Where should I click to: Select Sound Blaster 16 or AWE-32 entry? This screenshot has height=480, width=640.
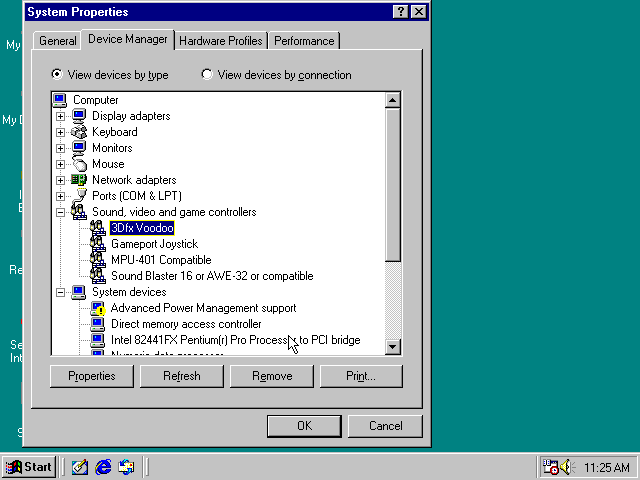click(x=212, y=276)
